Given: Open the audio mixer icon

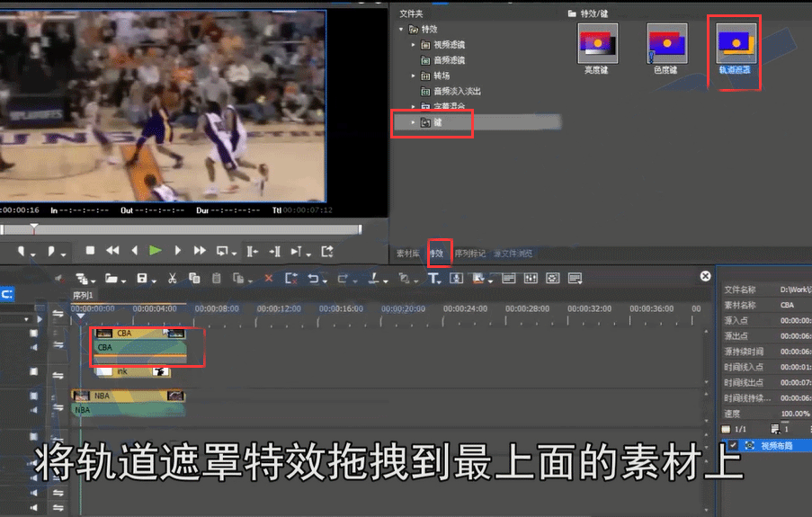Looking at the screenshot, I should 531,279.
